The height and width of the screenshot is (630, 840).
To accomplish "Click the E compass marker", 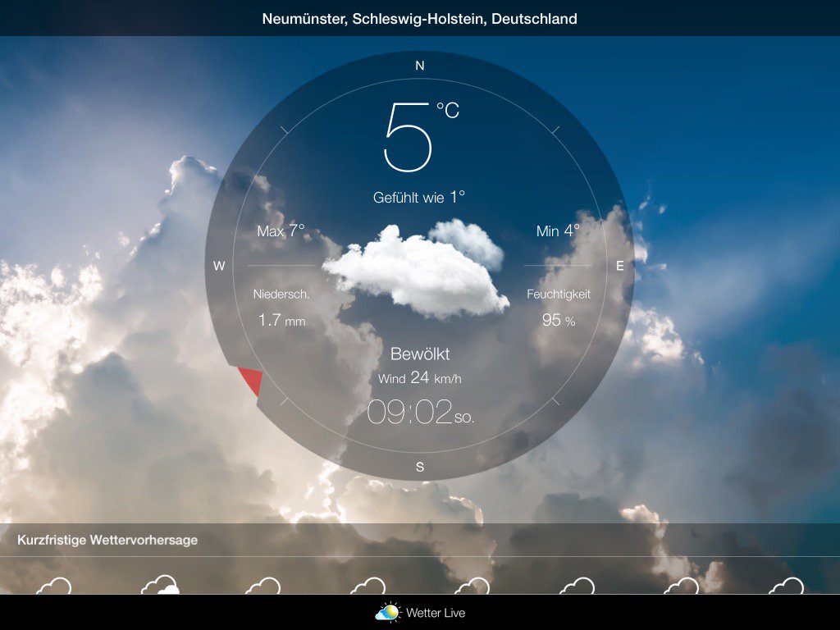I will (620, 266).
